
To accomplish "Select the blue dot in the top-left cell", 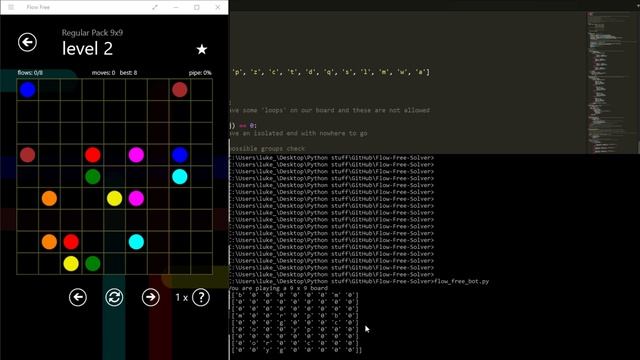I will tap(27, 90).
